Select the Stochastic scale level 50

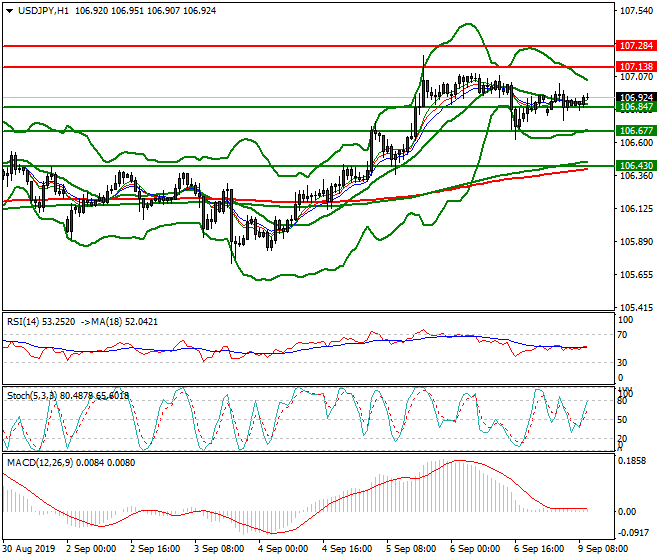(622, 420)
